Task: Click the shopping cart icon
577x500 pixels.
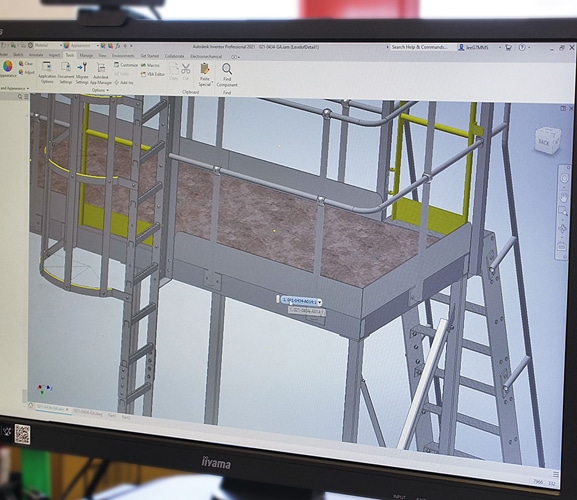Action: [508, 47]
